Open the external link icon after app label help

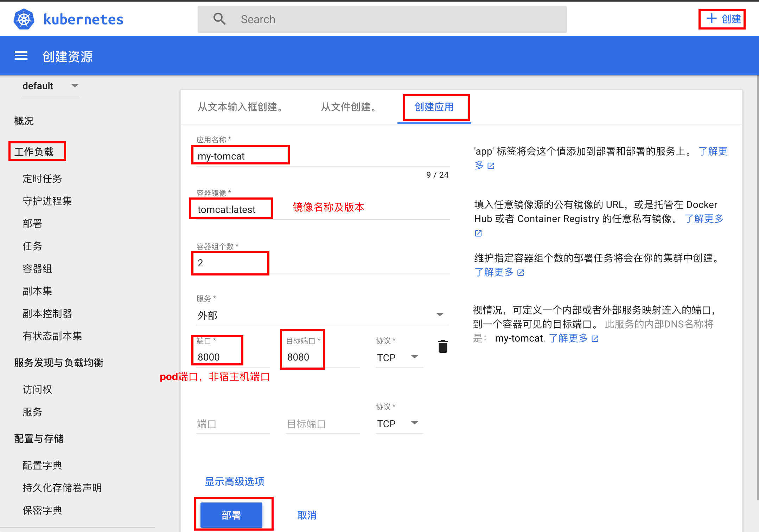[491, 166]
